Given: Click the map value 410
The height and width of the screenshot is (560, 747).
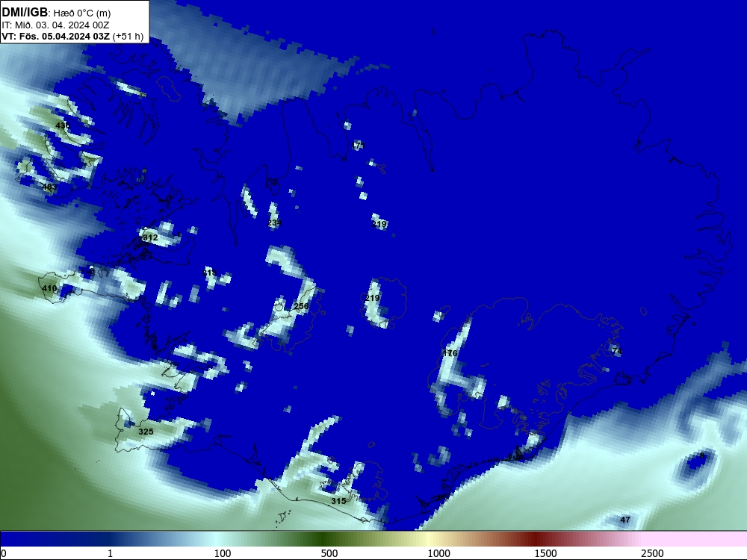Looking at the screenshot, I should coord(49,288).
